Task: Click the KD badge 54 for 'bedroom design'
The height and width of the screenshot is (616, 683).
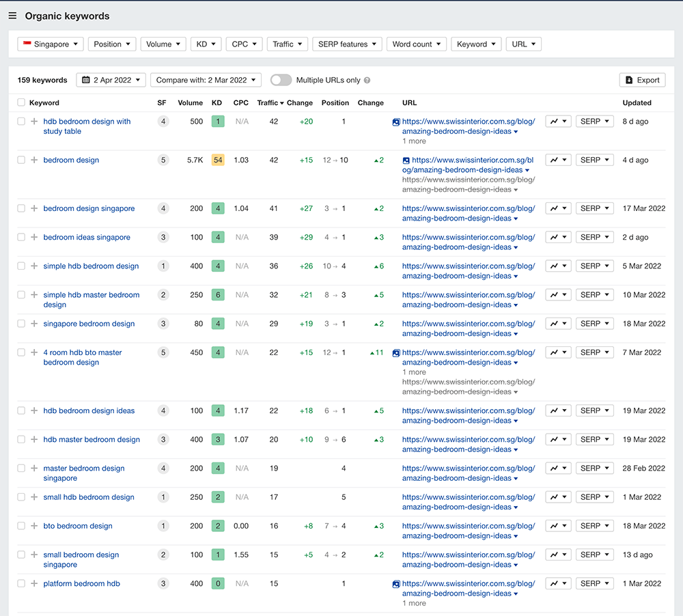Action: [218, 160]
